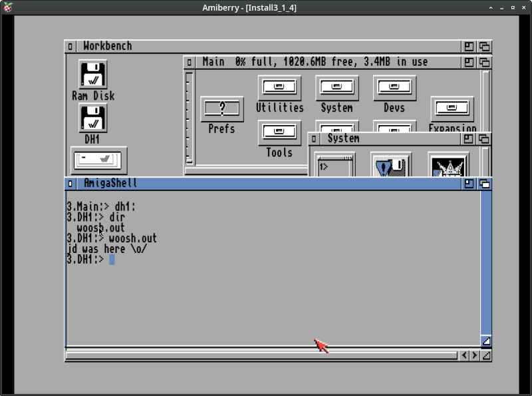Open the Prefs drawer in Main
Image resolution: width=532 pixels, height=396 pixels.
(222, 109)
